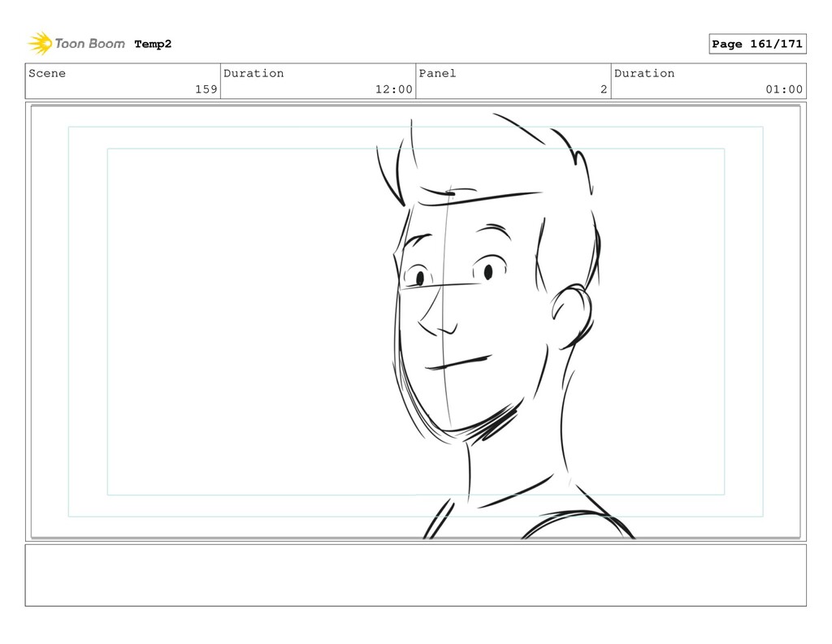Click the Toon Boom logo

pos(76,44)
